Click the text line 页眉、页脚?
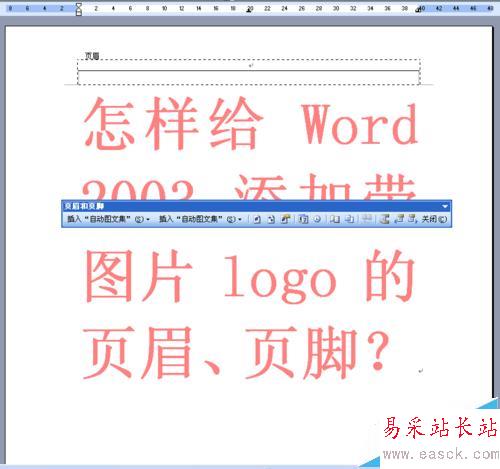 pos(236,353)
